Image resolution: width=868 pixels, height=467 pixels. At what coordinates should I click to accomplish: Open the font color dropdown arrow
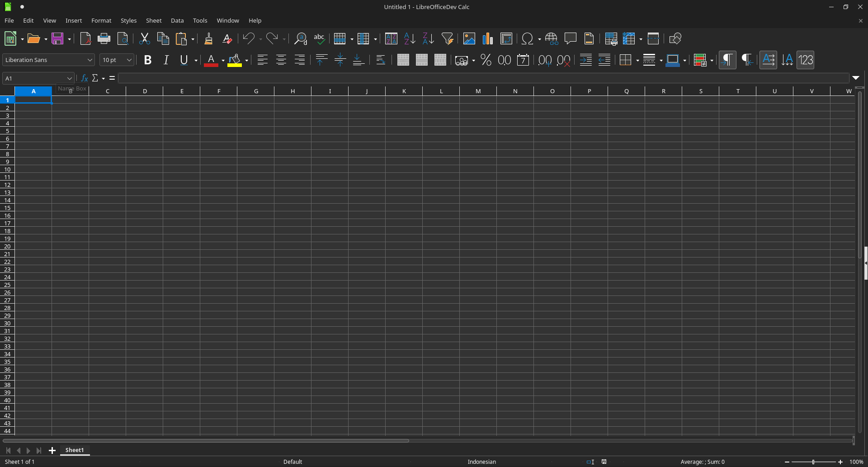223,60
